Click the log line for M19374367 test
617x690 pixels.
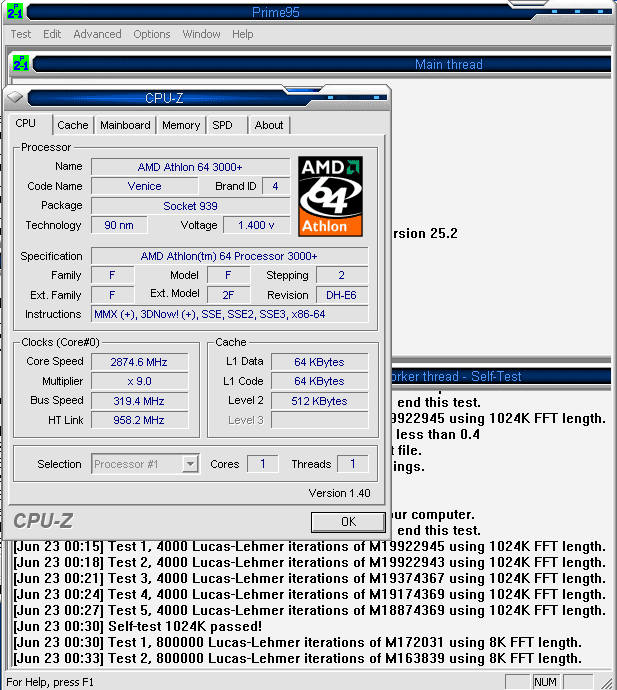309,578
